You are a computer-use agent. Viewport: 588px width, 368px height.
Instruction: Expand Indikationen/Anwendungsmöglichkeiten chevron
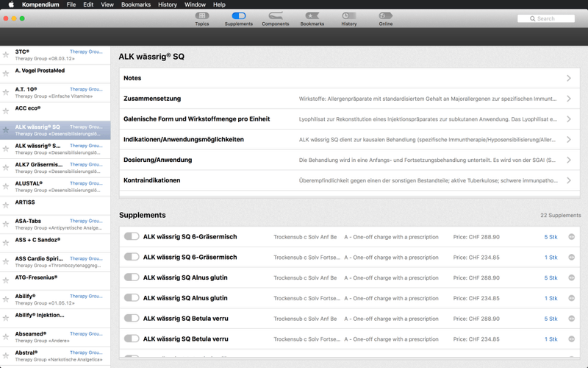(x=569, y=139)
